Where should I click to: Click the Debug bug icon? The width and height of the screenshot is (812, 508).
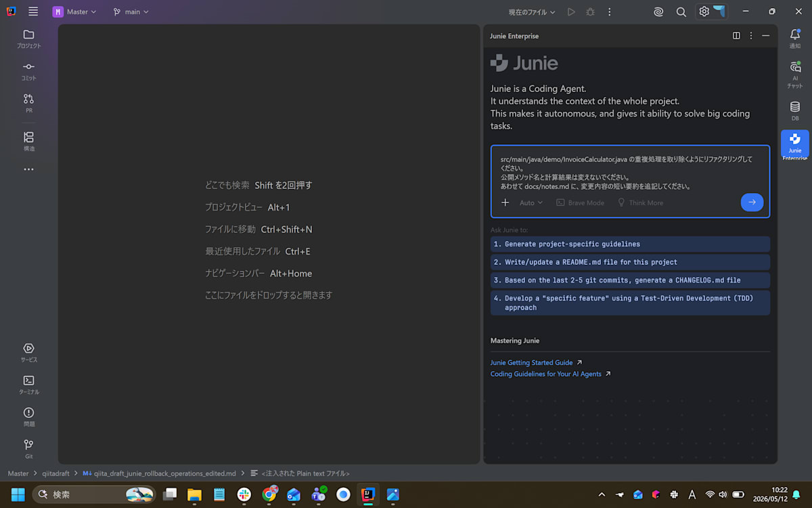point(590,12)
